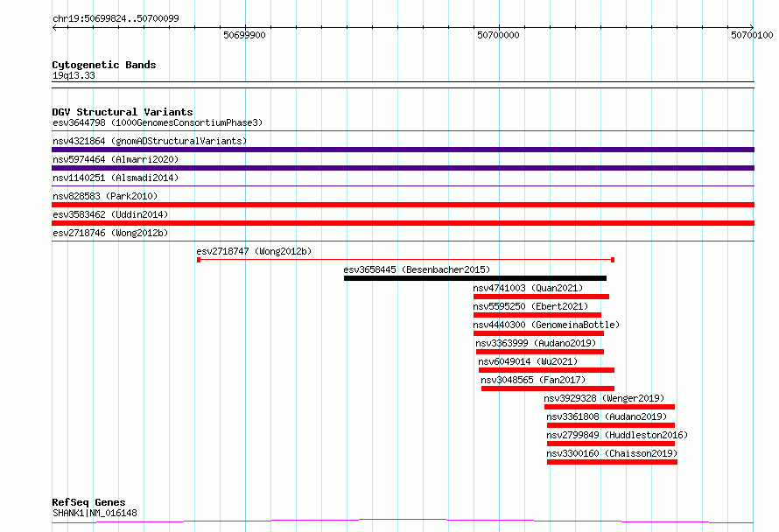Image resolution: width=779 pixels, height=532 pixels.
Task: Click the nsv1140251 (Alsmadi2014) variant label
Action: pyautogui.click(x=116, y=178)
